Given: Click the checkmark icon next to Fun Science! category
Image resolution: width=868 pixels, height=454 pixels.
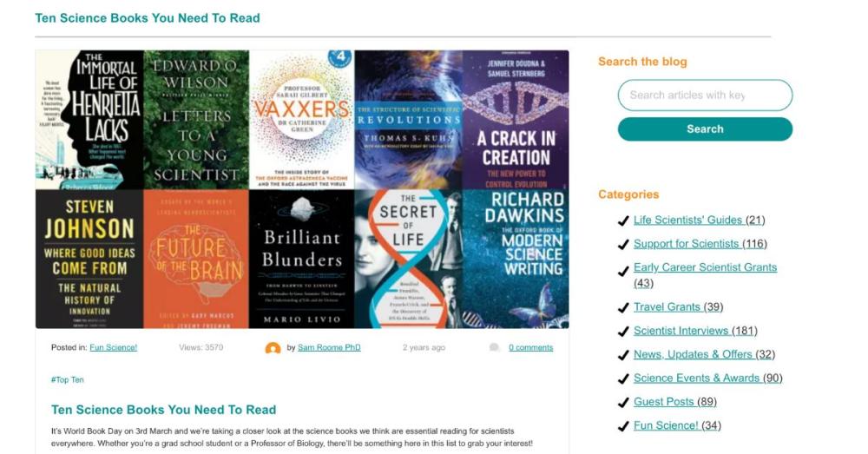Looking at the screenshot, I should click(x=623, y=426).
